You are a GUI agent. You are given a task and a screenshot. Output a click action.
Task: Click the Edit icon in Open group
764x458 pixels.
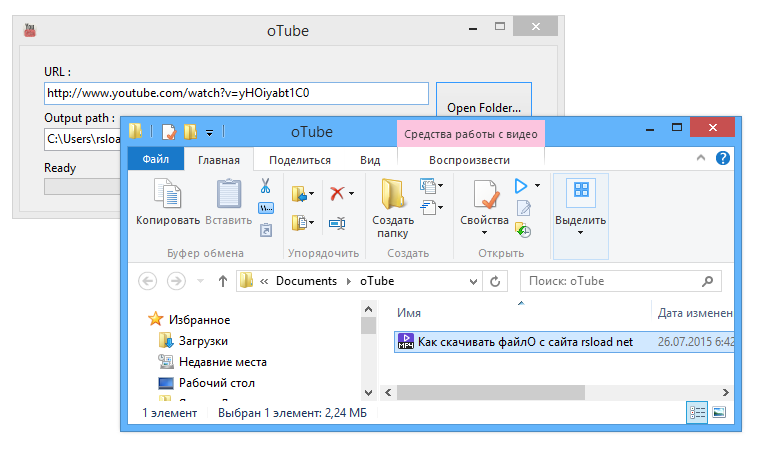[524, 208]
